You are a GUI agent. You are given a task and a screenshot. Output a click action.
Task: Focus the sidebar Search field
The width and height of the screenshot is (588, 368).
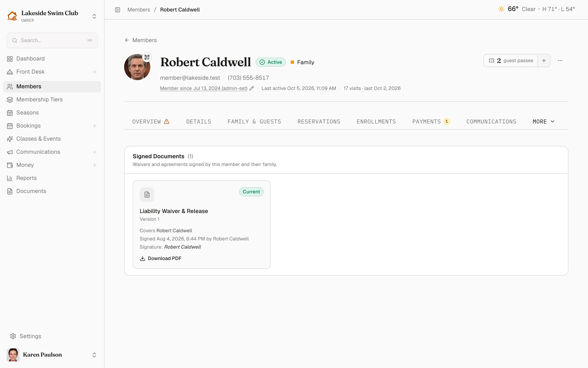[x=52, y=40]
